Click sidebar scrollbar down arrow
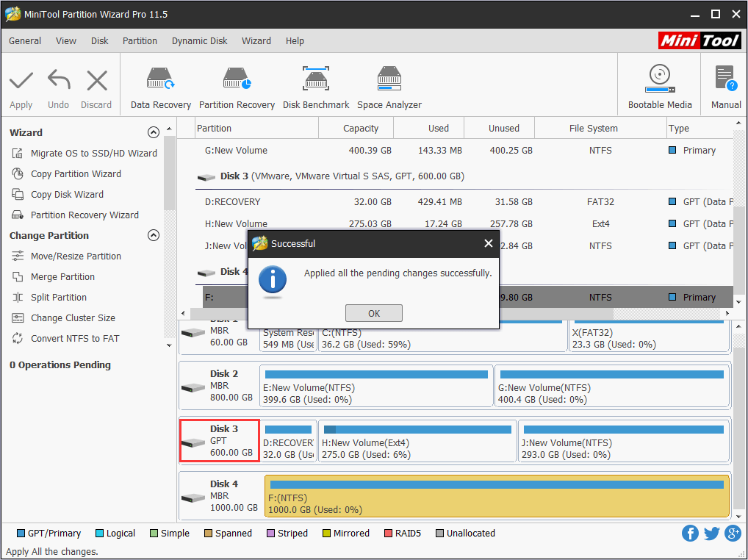This screenshot has height=560, width=748. pyautogui.click(x=169, y=345)
